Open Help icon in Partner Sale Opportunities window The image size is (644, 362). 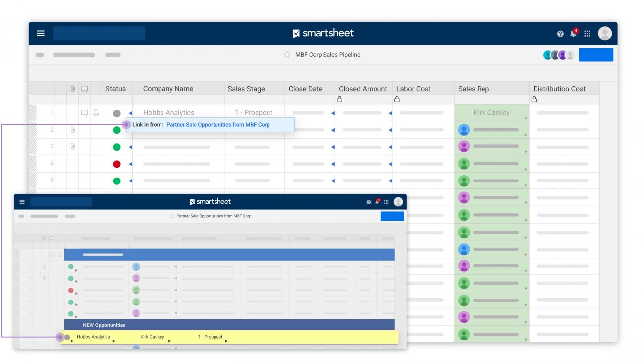(x=369, y=202)
